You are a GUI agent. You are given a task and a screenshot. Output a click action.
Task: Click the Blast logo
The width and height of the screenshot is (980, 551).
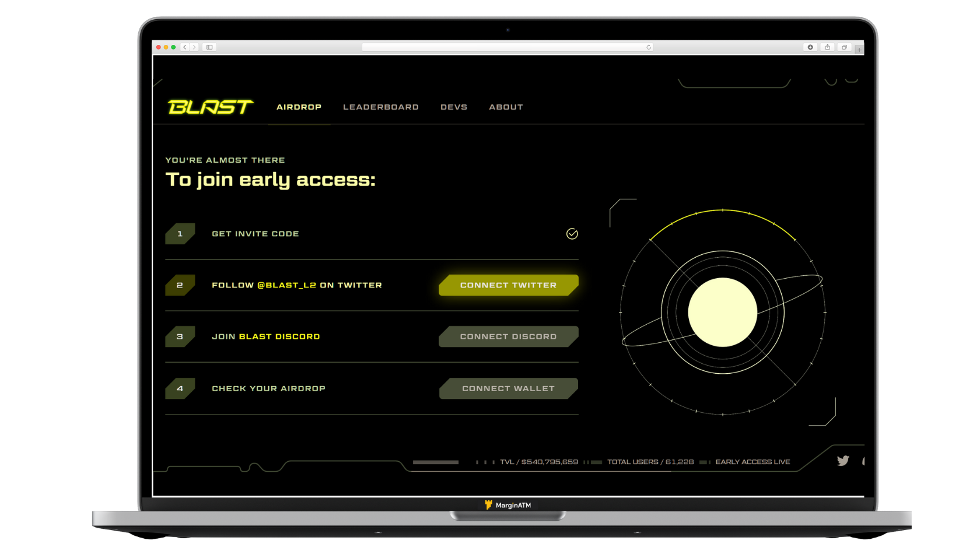(x=211, y=107)
